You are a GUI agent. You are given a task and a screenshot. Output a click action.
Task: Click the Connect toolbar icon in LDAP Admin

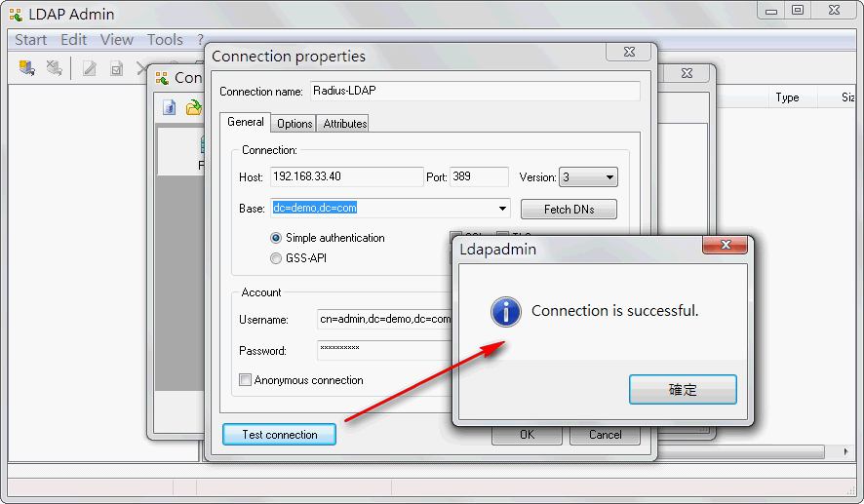(26, 67)
